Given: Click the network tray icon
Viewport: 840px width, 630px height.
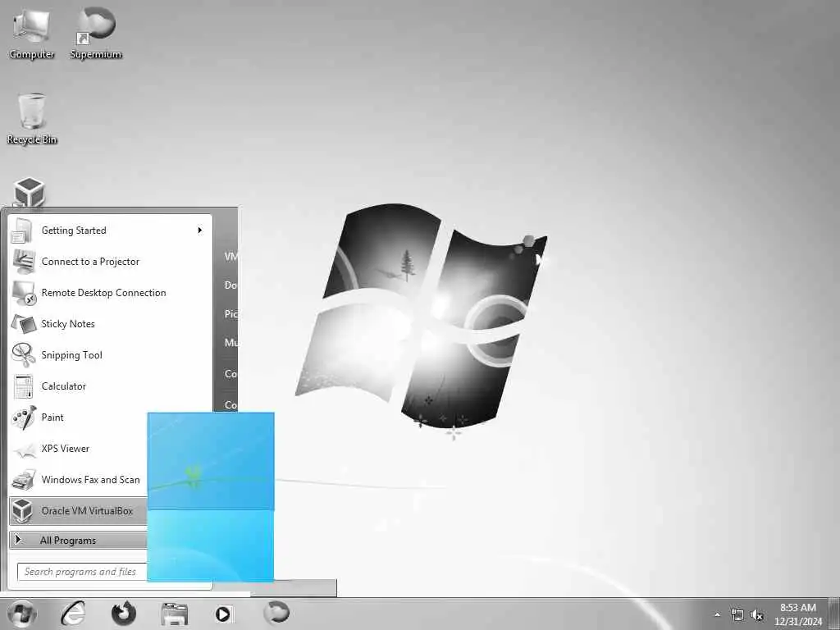Looking at the screenshot, I should tap(737, 615).
